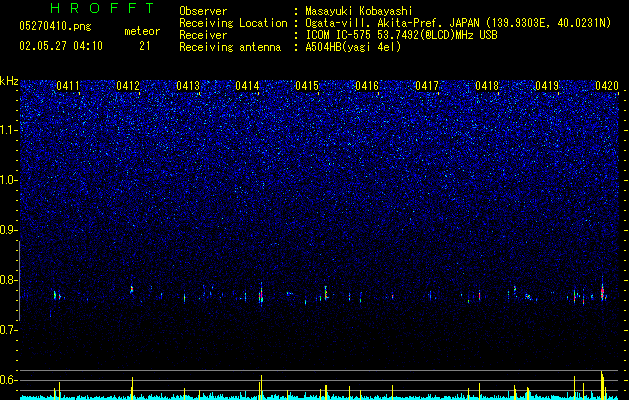Click observer name Masayuki Kobayashi

click(359, 11)
